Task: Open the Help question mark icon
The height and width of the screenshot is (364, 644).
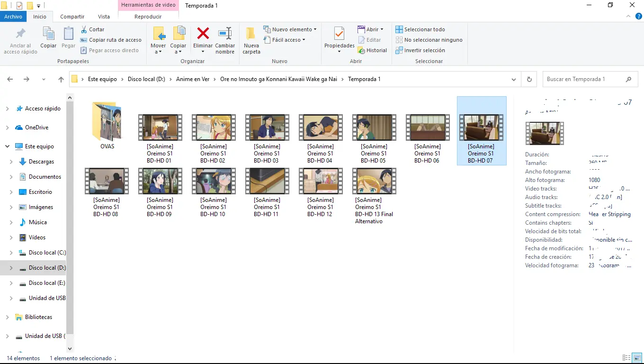Action: tap(638, 16)
